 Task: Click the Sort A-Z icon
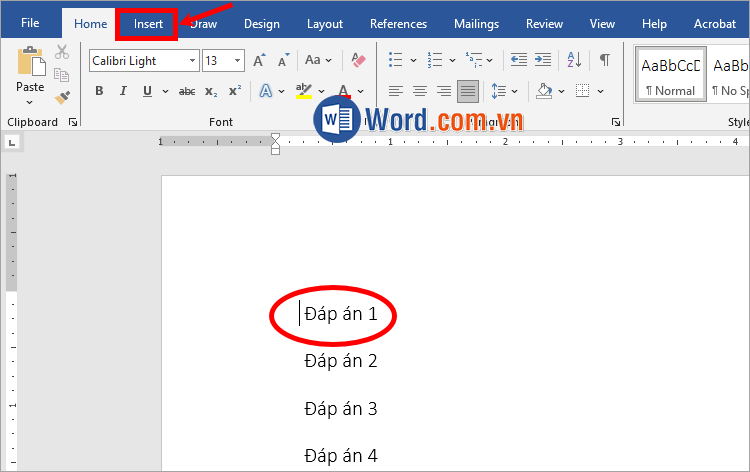pos(575,60)
